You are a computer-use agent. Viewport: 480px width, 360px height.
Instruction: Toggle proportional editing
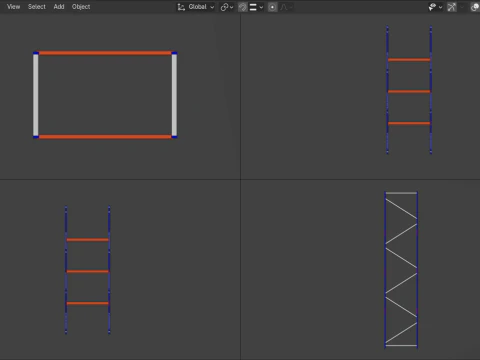click(272, 7)
